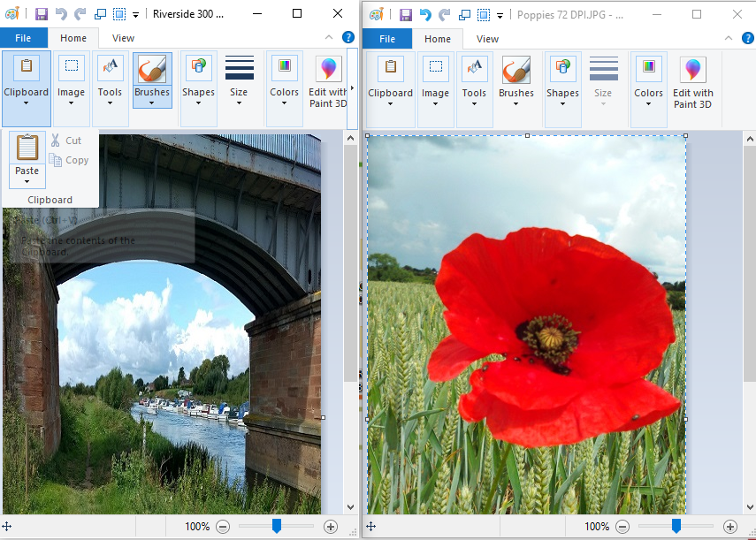Image resolution: width=756 pixels, height=540 pixels.
Task: Open Colors dropdown in Poppies window ribbon
Action: click(648, 103)
